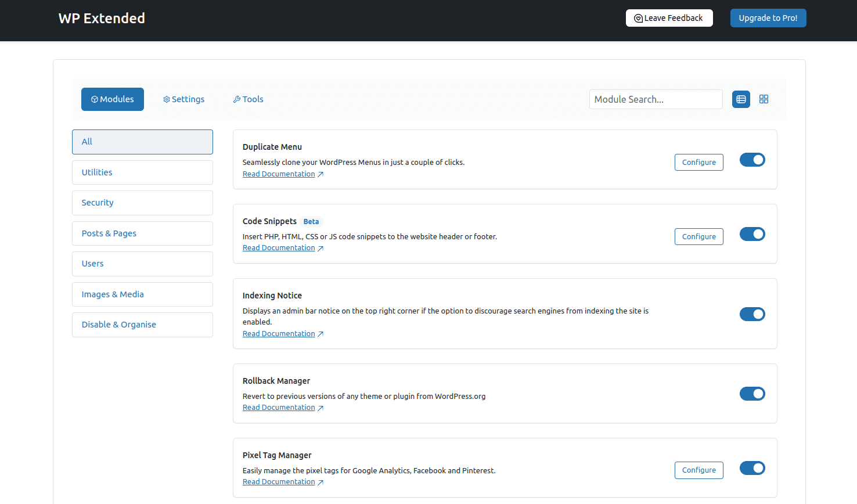
Task: Switch to list view layout icon
Action: point(741,99)
